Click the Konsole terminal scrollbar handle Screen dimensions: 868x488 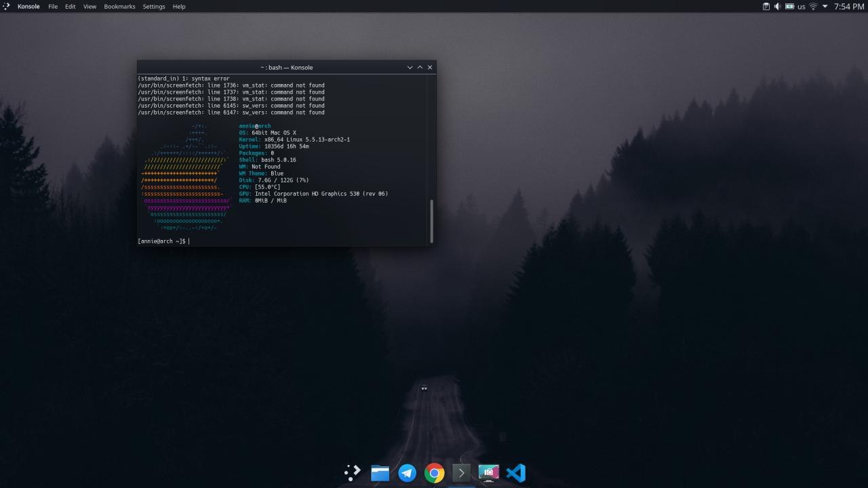(431, 220)
